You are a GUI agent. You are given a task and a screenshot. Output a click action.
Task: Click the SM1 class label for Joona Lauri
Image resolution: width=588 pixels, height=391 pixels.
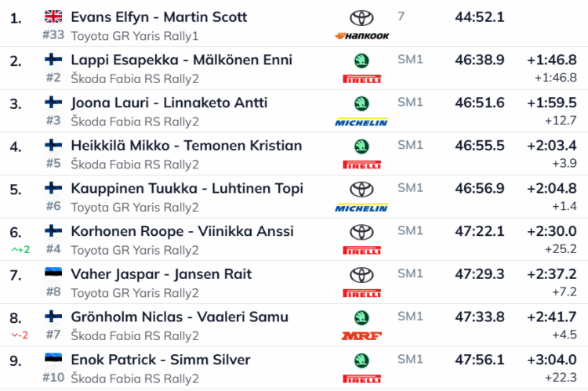coord(410,103)
